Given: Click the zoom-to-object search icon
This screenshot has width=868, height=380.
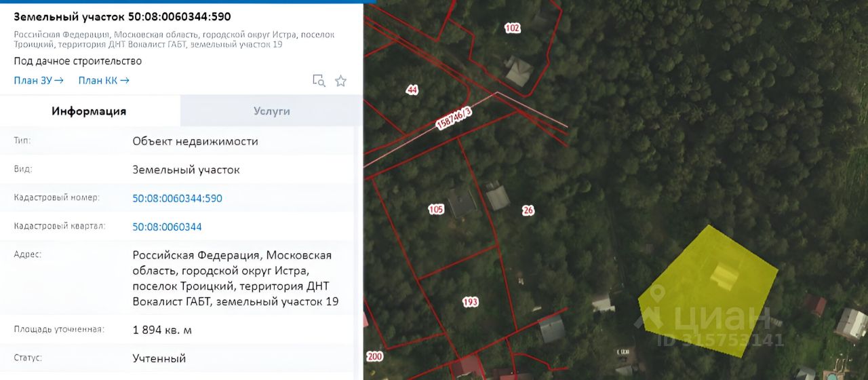Looking at the screenshot, I should point(319,81).
